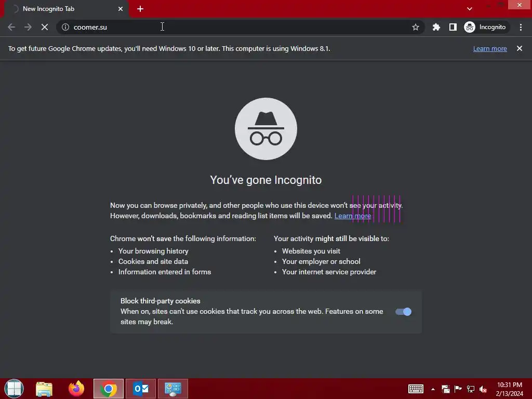Show hidden tray icons arrow
532x399 pixels.
pos(433,389)
